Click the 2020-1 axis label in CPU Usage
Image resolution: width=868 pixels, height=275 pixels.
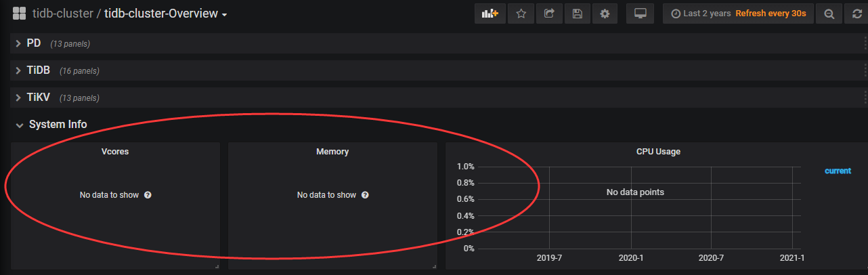(x=631, y=258)
